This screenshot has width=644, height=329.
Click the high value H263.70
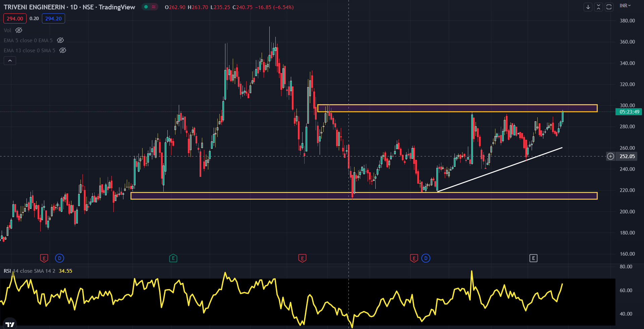[198, 7]
